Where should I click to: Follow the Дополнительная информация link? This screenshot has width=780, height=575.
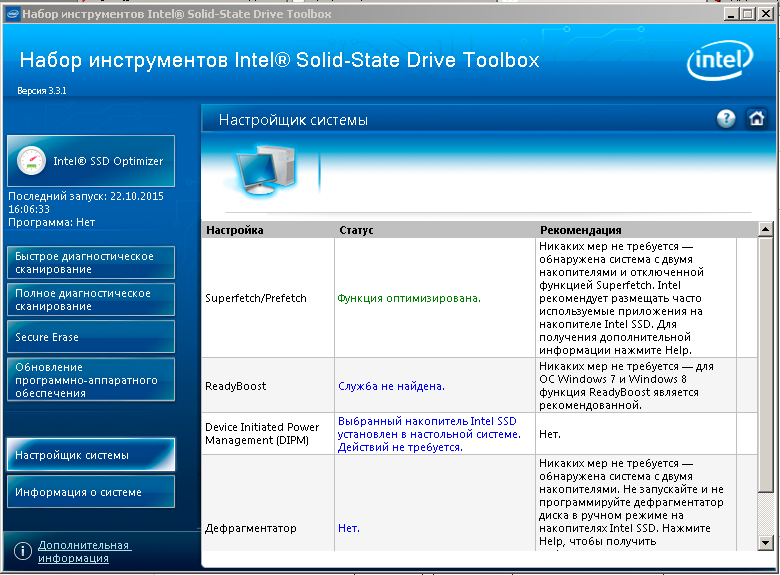(85, 552)
